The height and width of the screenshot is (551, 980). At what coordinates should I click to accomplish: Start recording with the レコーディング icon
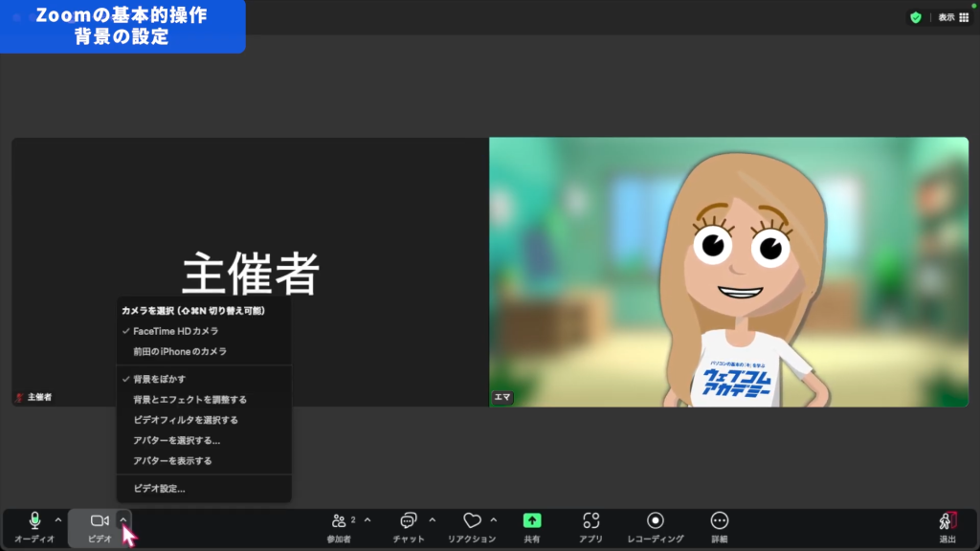[x=655, y=521]
